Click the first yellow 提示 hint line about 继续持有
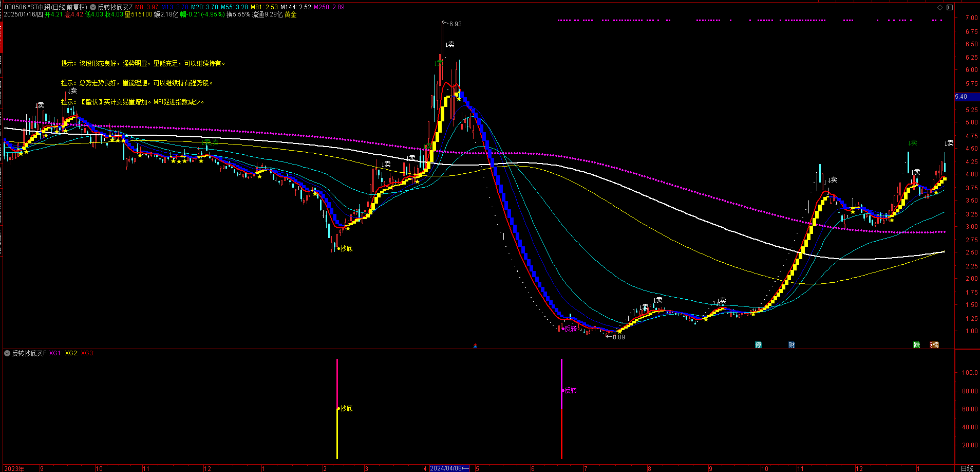This screenshot has width=980, height=472. [143, 63]
